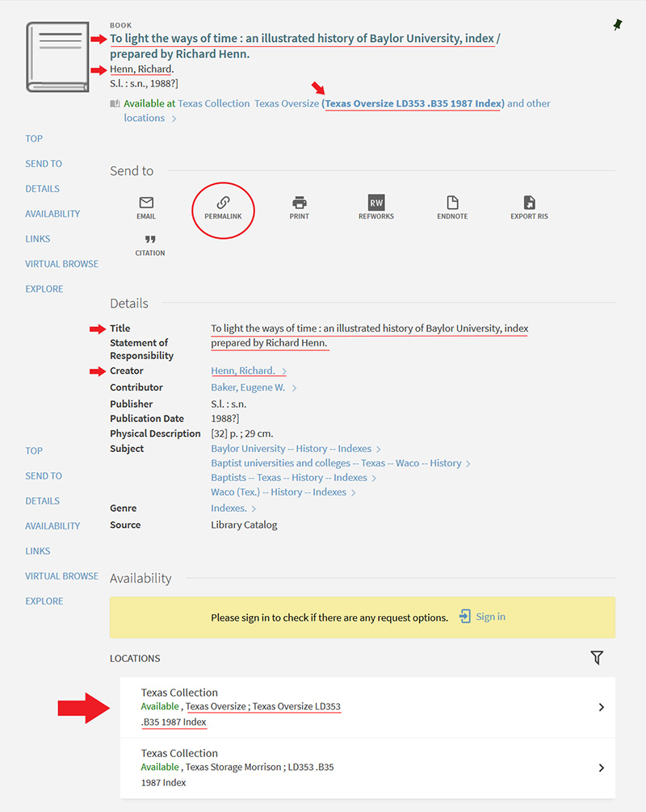Select DETAILS in lower side menu
Image resolution: width=646 pixels, height=812 pixels.
(x=43, y=501)
